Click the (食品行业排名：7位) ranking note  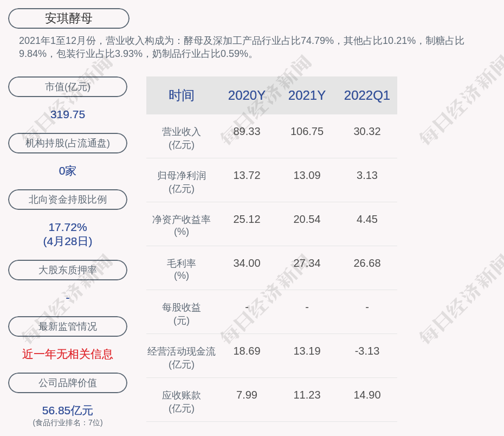[x=68, y=422]
